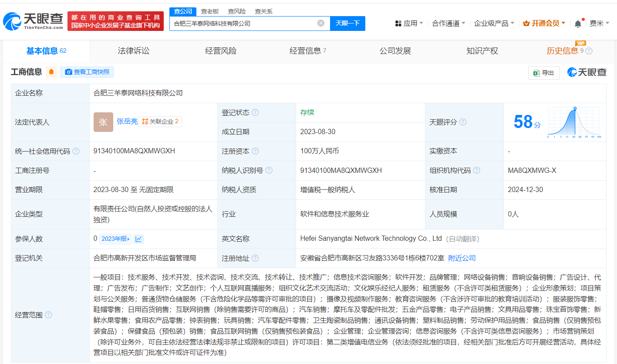Click the English name Hefei Sanyangtai text
The height and width of the screenshot is (364, 617).
[371, 239]
